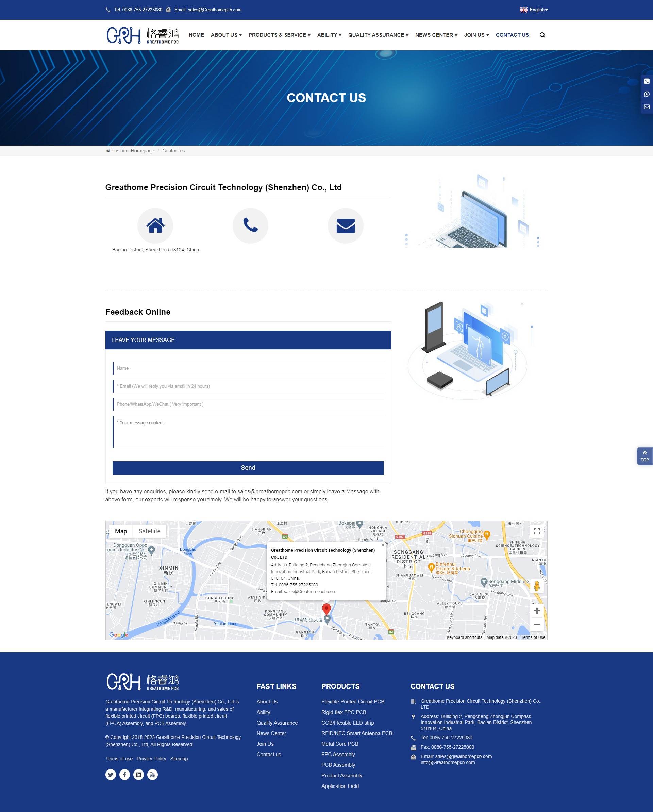Open the English language selector

tap(534, 9)
